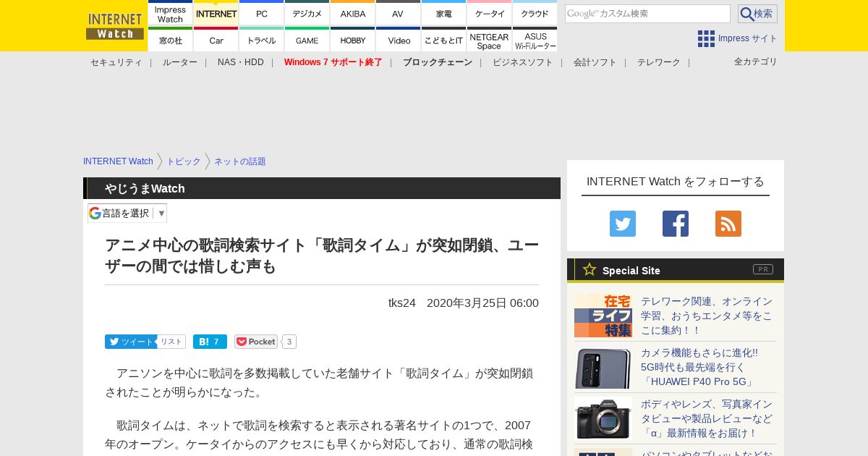Open the Twitter リスト button
This screenshot has width=868, height=456.
tap(171, 342)
